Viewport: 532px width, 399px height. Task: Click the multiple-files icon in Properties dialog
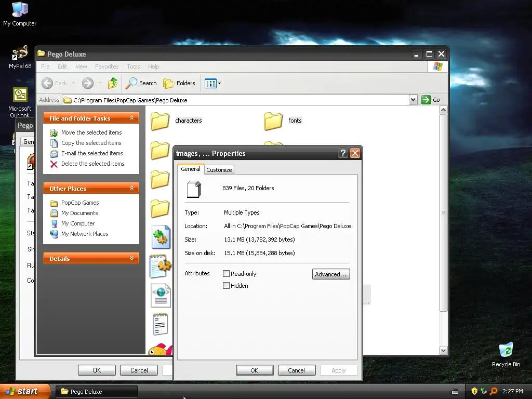[194, 189]
